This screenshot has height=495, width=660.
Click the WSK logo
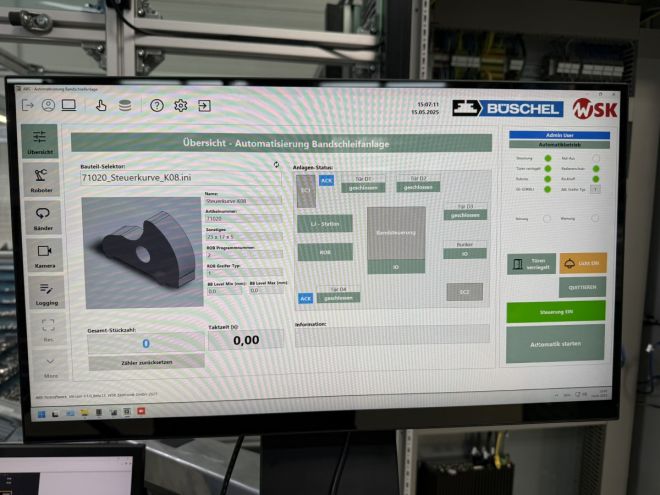point(595,109)
